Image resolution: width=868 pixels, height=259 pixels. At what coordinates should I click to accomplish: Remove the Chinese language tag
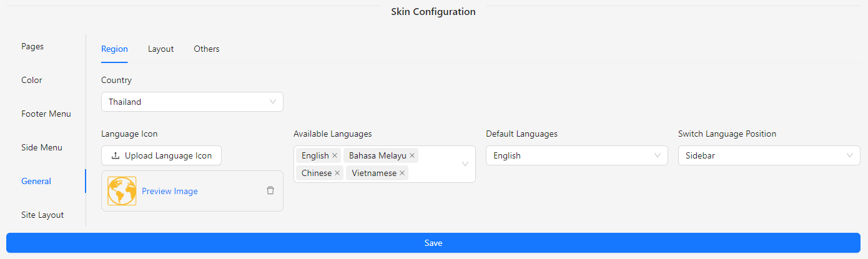click(x=338, y=173)
